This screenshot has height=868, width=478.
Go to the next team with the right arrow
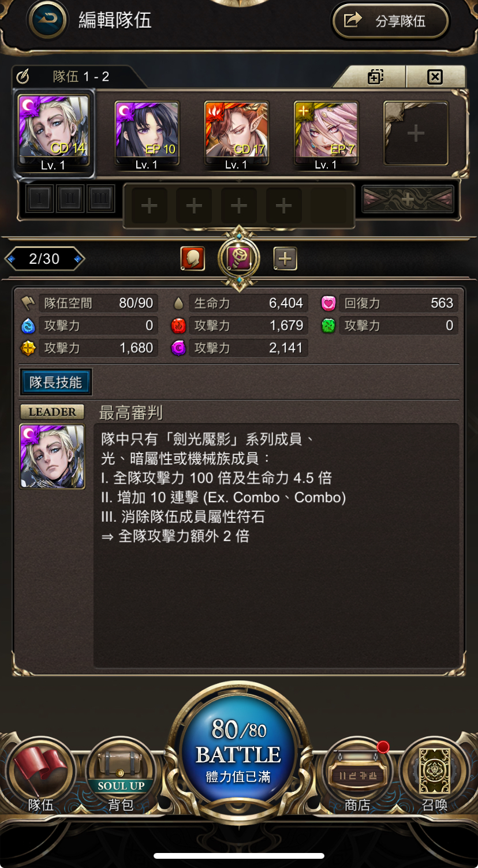click(x=78, y=259)
